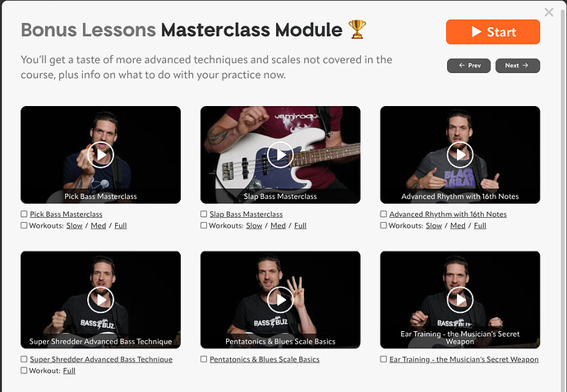Advance to the Next module
The width and height of the screenshot is (567, 392).
coord(518,66)
